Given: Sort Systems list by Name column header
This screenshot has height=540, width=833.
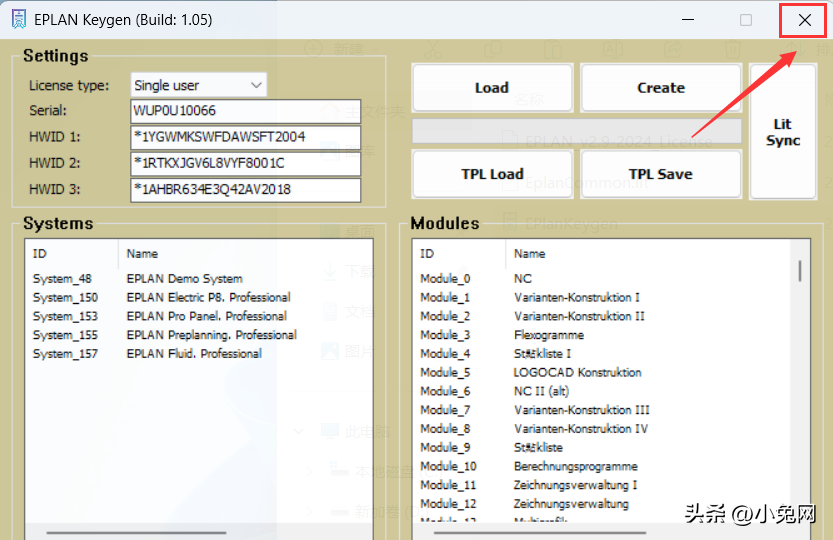Looking at the screenshot, I should (142, 254).
